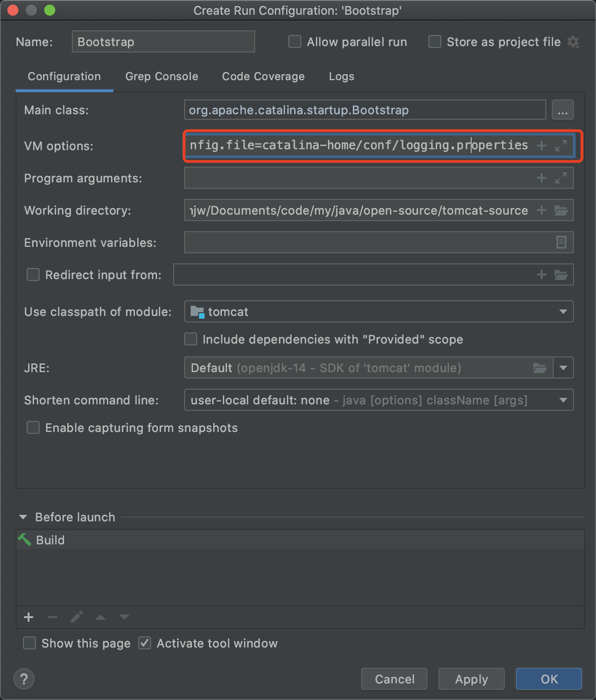
Task: Open the Code Coverage tab
Action: [263, 76]
